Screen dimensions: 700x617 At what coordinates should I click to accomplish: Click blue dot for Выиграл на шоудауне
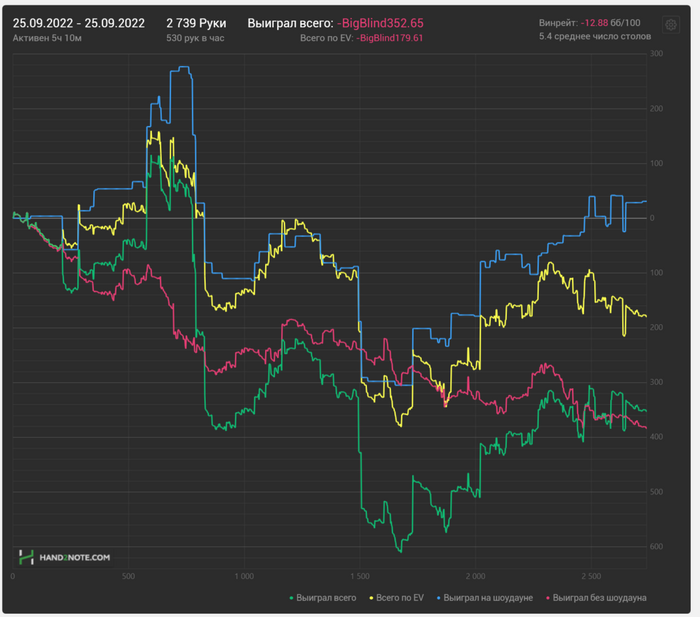(x=437, y=598)
